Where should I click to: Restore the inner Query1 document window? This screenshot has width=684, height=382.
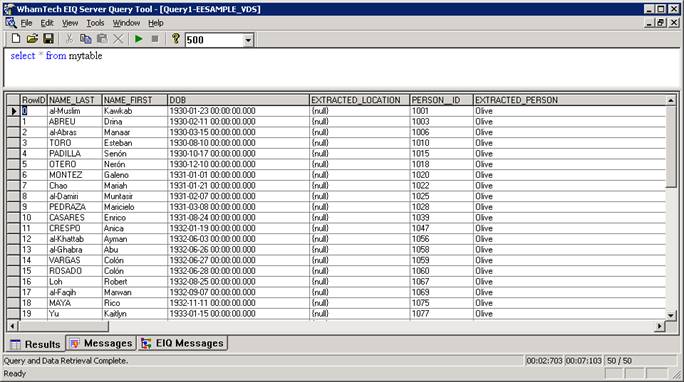click(661, 23)
